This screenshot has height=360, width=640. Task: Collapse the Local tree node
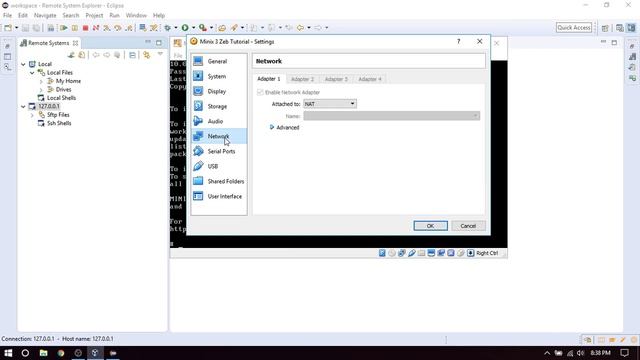tap(23, 64)
